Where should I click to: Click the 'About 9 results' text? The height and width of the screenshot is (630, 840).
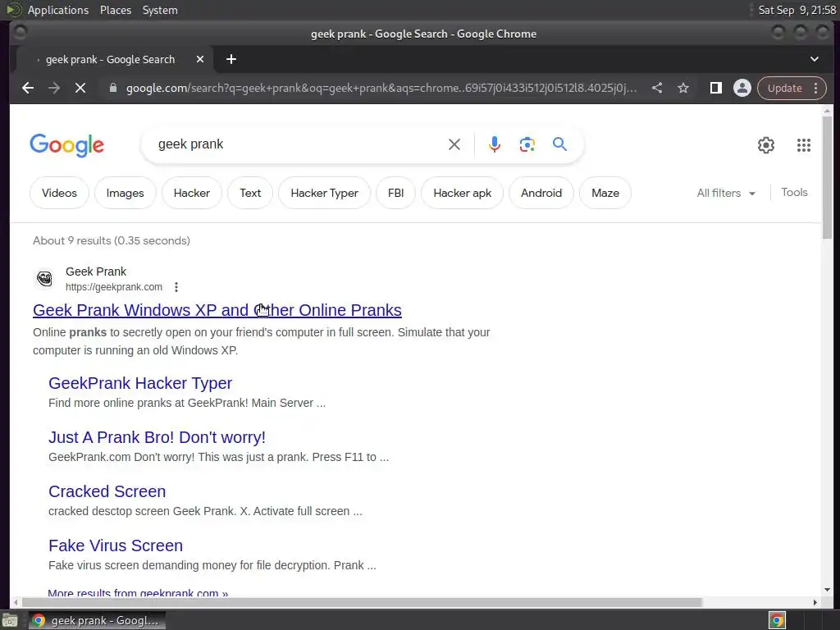[x=112, y=240]
